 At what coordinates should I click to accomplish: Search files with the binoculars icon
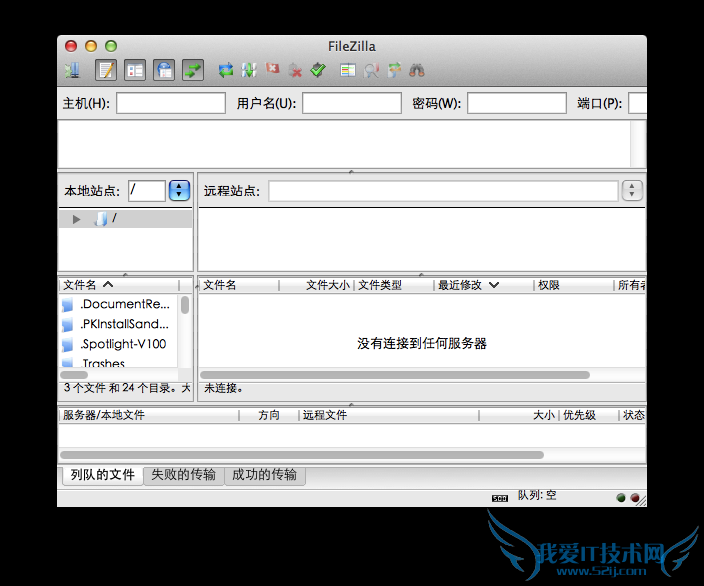coord(417,70)
